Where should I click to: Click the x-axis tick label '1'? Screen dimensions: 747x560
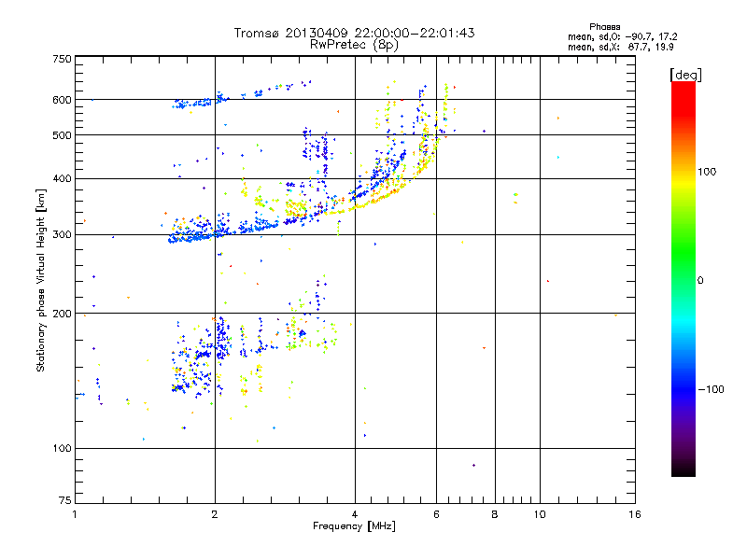click(x=75, y=514)
